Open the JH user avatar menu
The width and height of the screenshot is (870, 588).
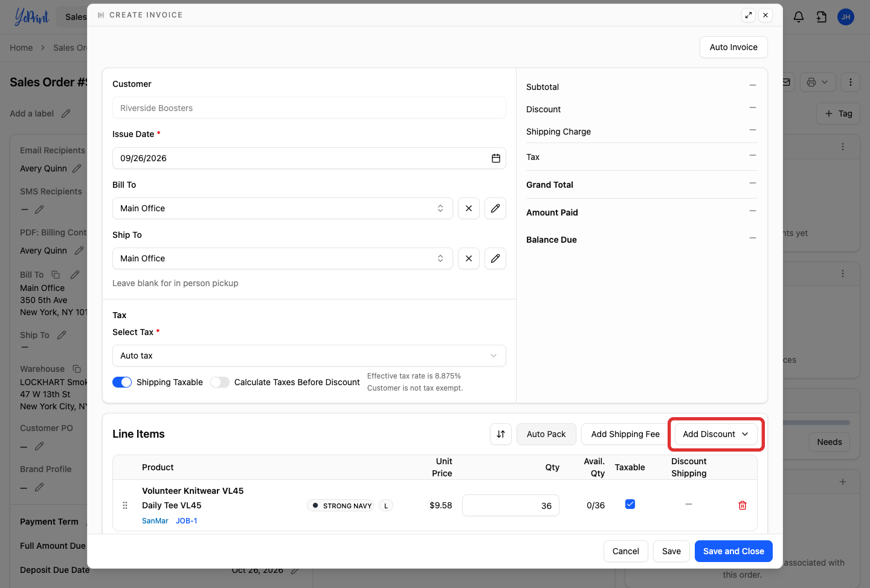click(846, 17)
